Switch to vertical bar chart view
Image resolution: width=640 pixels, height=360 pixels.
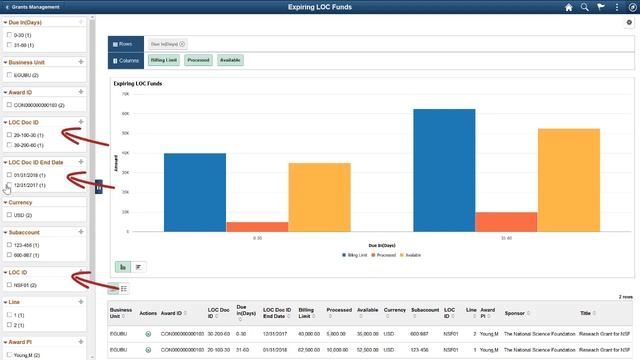pyautogui.click(x=123, y=267)
